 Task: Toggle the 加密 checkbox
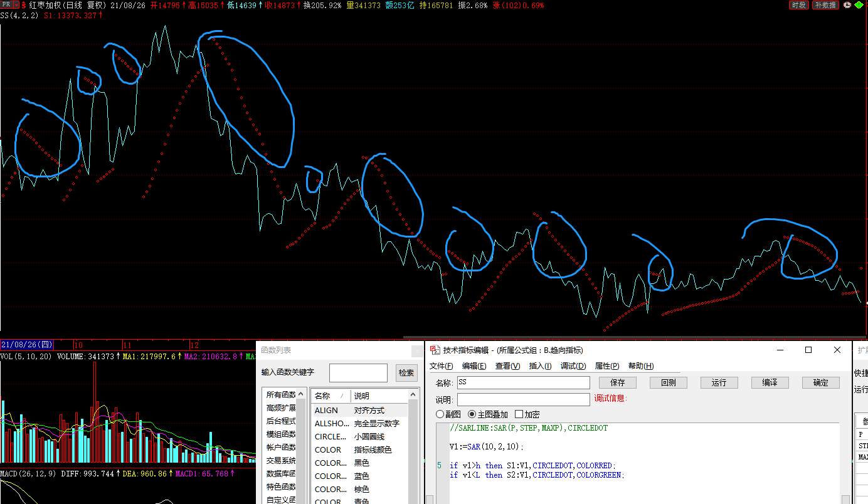click(x=527, y=414)
